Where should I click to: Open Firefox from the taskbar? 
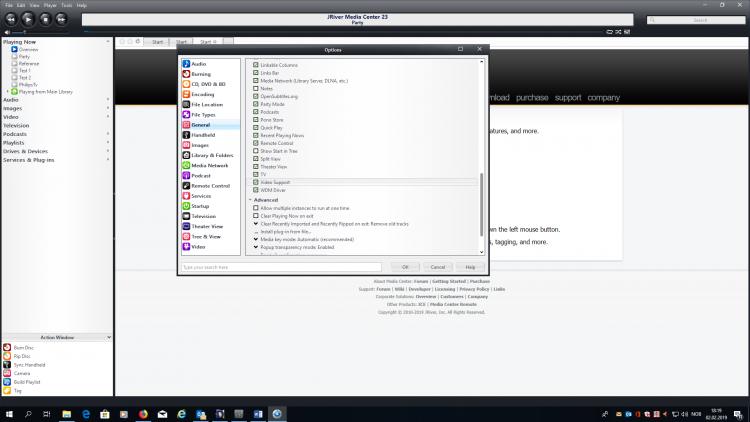click(x=143, y=414)
